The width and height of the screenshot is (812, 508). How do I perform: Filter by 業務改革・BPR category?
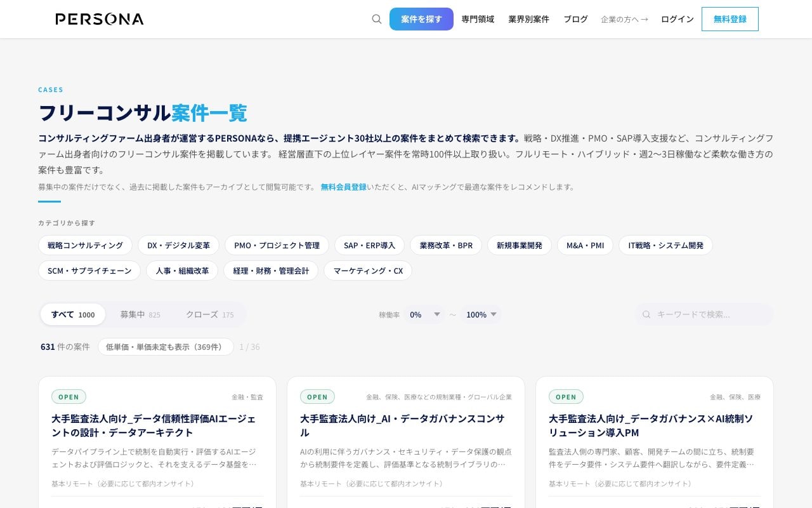click(x=446, y=245)
